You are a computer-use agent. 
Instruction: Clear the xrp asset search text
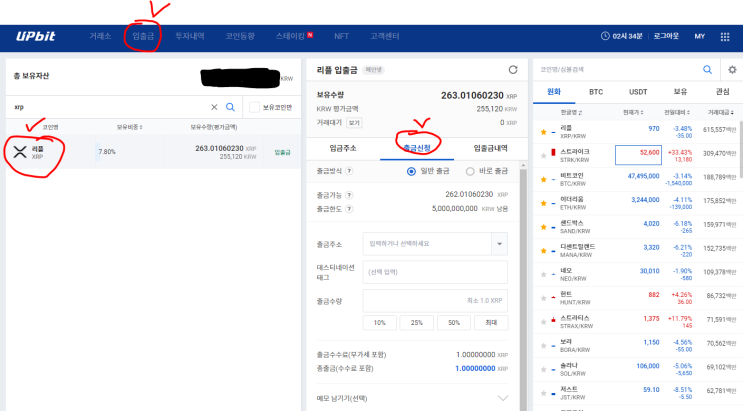pos(214,107)
